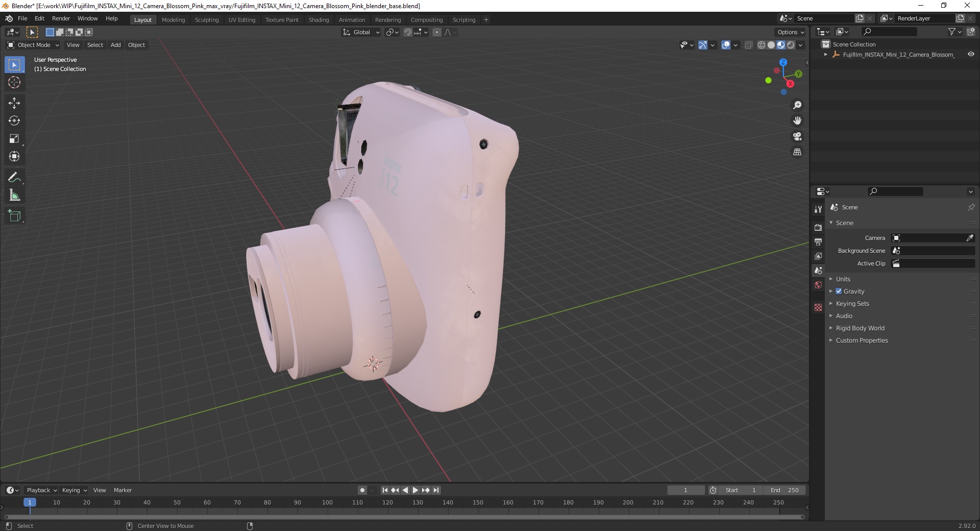Switch to orthographic view grid icon
Image resolution: width=980 pixels, height=531 pixels.
click(x=797, y=152)
